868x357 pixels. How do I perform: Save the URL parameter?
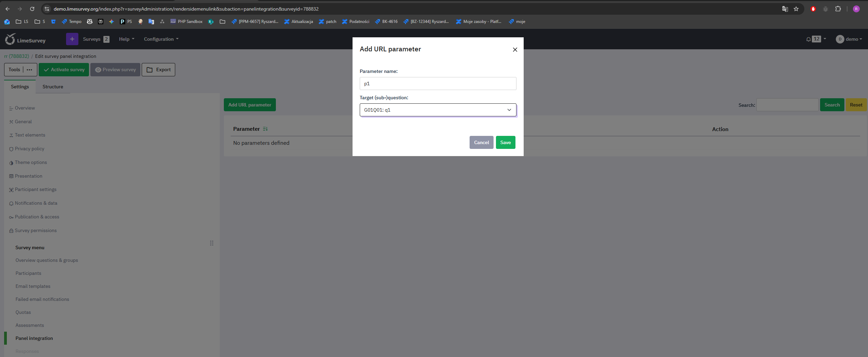pos(505,142)
